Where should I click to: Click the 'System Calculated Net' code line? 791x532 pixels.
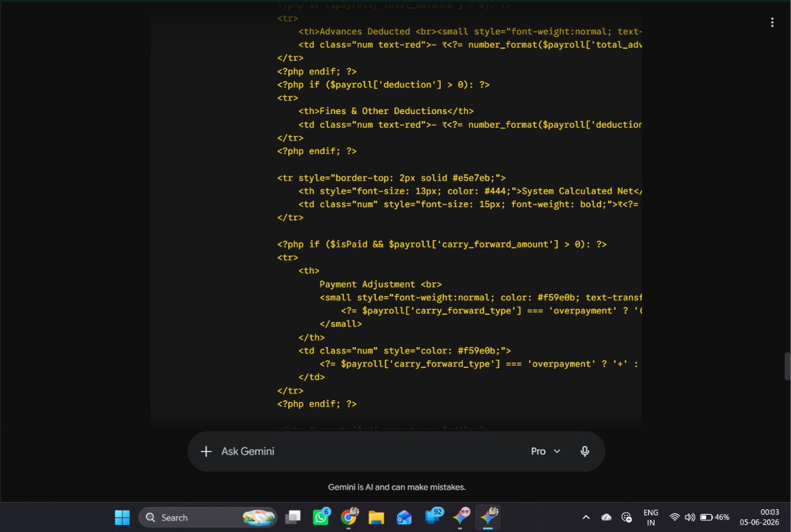(x=470, y=191)
